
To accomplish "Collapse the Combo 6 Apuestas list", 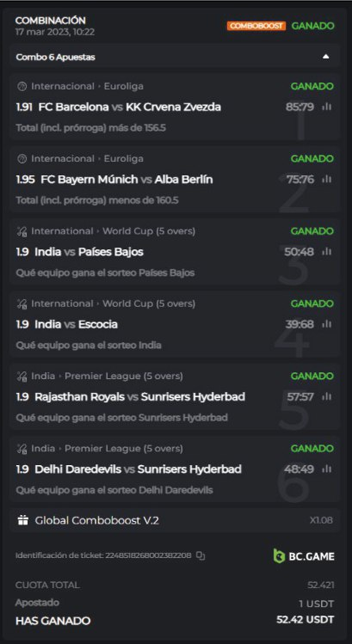I will pos(325,57).
